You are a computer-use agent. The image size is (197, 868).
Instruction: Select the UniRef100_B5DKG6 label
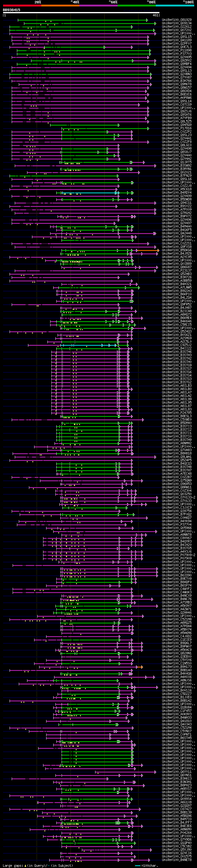pos(177,250)
